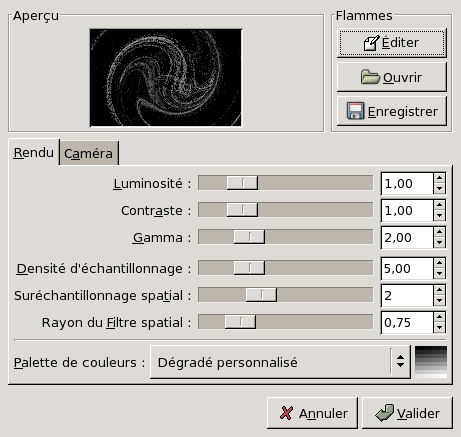Select the Rendu tab
Screen dimensions: 461x437
coord(34,152)
